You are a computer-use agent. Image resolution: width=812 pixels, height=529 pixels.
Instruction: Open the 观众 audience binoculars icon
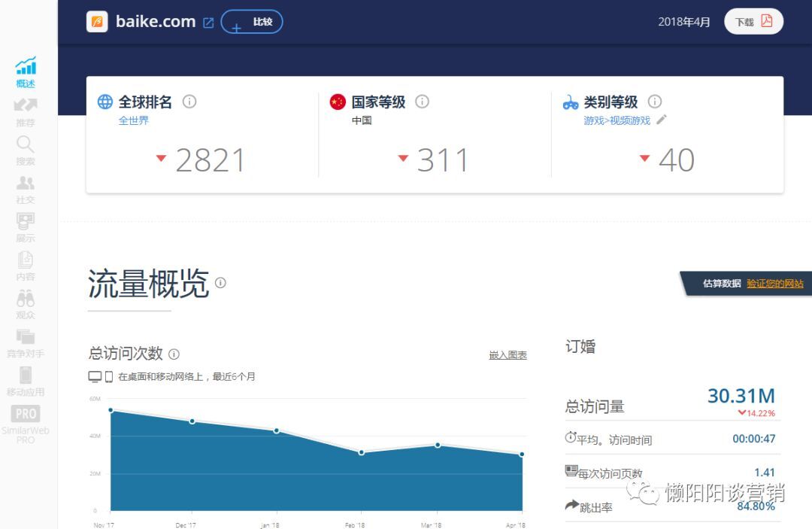[26, 298]
